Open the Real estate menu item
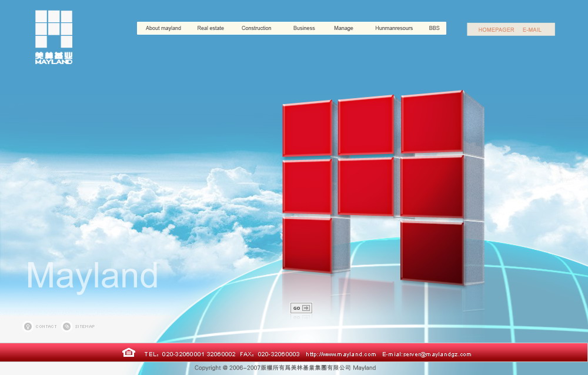The width and height of the screenshot is (588, 375). [211, 28]
